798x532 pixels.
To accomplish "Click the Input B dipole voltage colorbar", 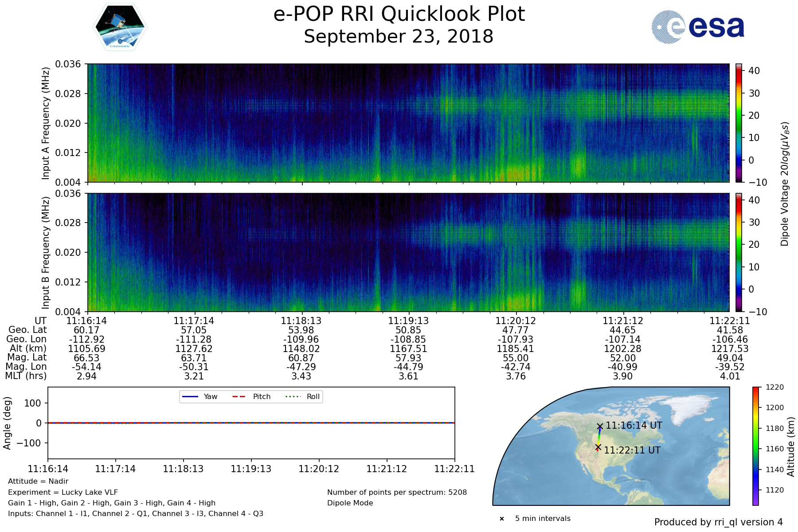I will (x=739, y=252).
